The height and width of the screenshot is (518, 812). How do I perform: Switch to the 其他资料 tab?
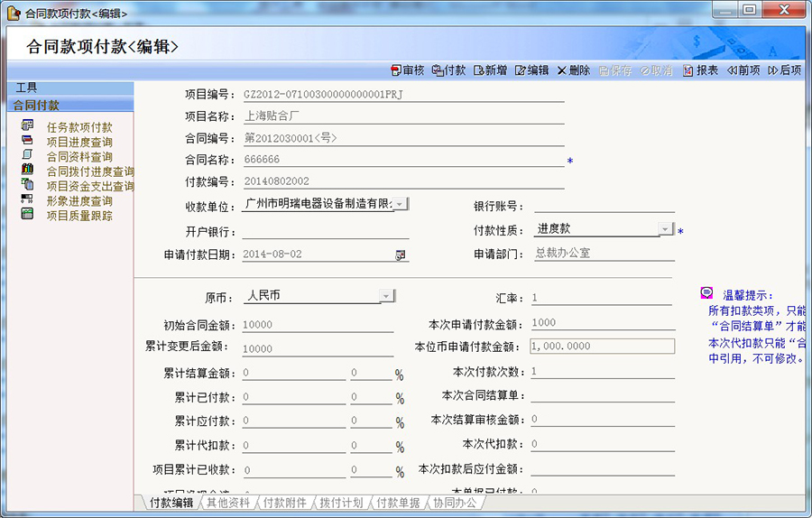[227, 503]
